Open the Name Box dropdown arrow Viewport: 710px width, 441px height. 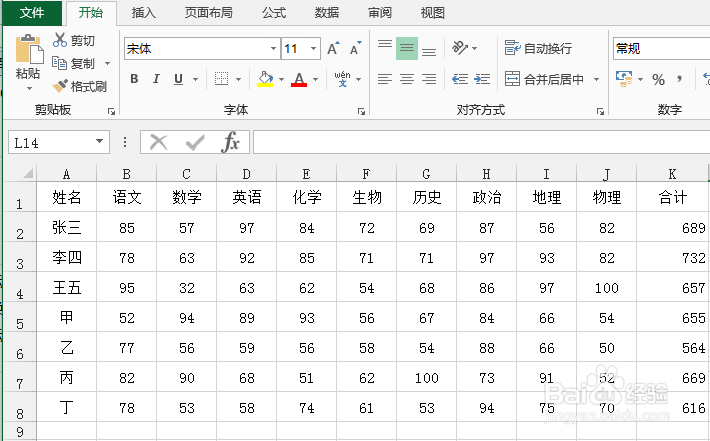tap(99, 142)
